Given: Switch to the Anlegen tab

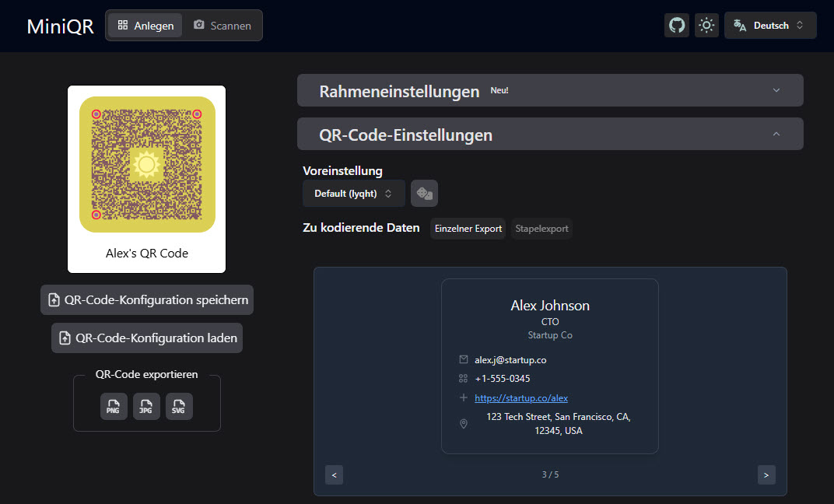Looking at the screenshot, I should click(145, 25).
